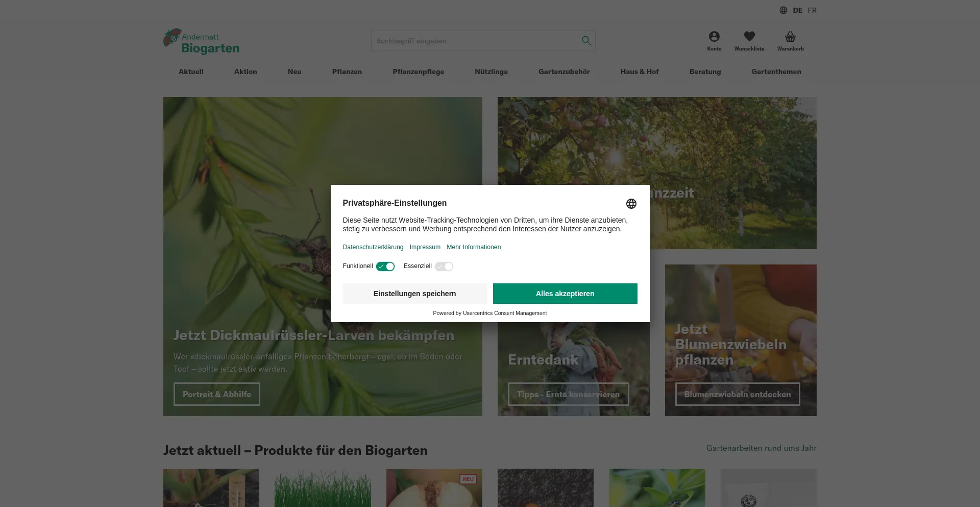980x507 pixels.
Task: Open the Wunschliste heart icon
Action: coord(749,37)
